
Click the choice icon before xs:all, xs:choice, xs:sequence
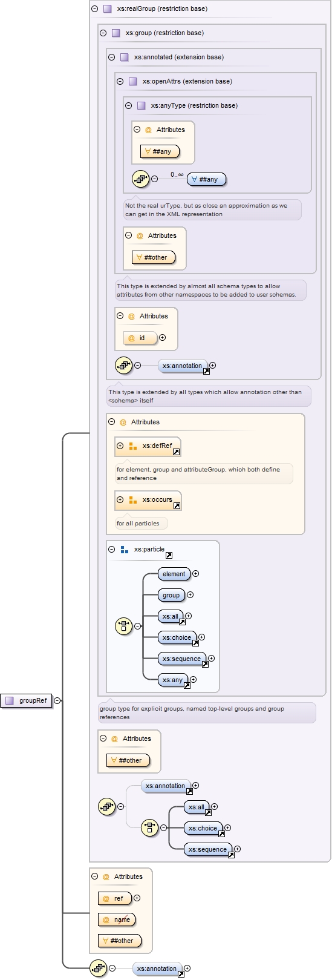pyautogui.click(x=149, y=827)
